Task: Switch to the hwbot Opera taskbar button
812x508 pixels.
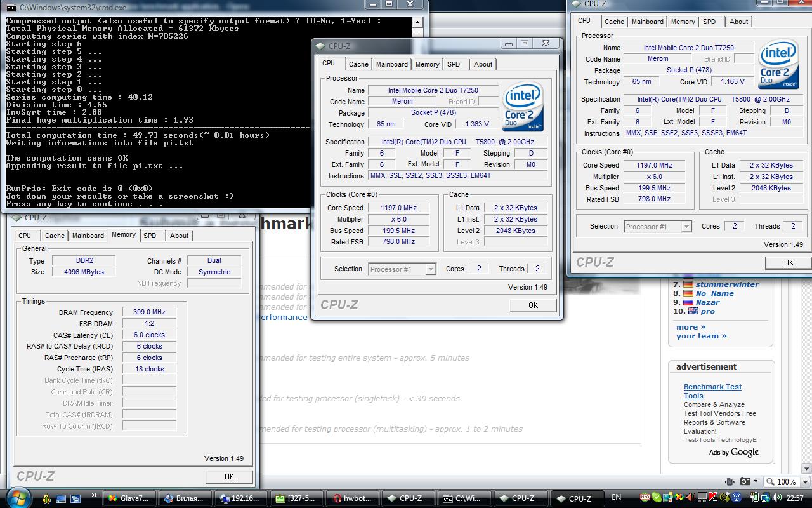Action: click(x=352, y=498)
